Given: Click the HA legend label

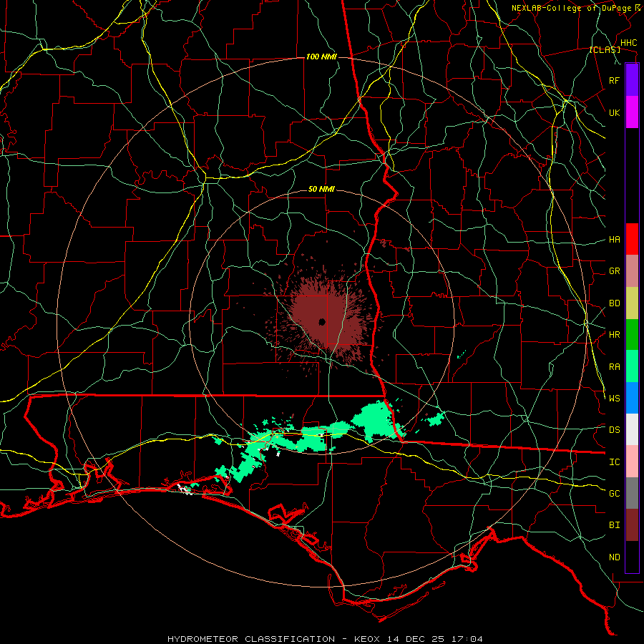Looking at the screenshot, I should point(614,239).
